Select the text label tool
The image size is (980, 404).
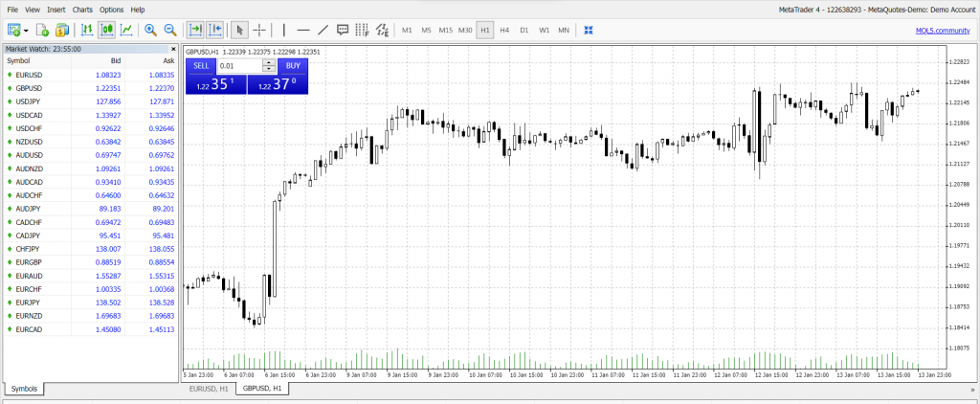pyautogui.click(x=343, y=30)
